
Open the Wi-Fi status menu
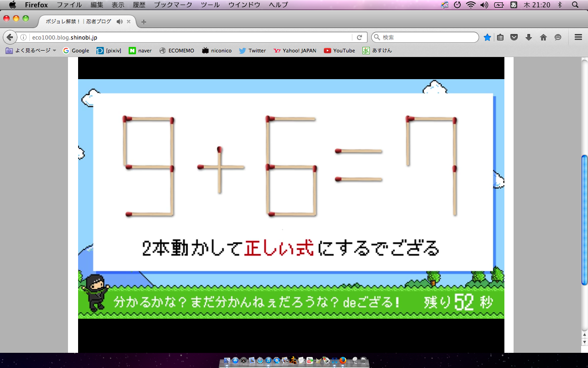pyautogui.click(x=470, y=5)
